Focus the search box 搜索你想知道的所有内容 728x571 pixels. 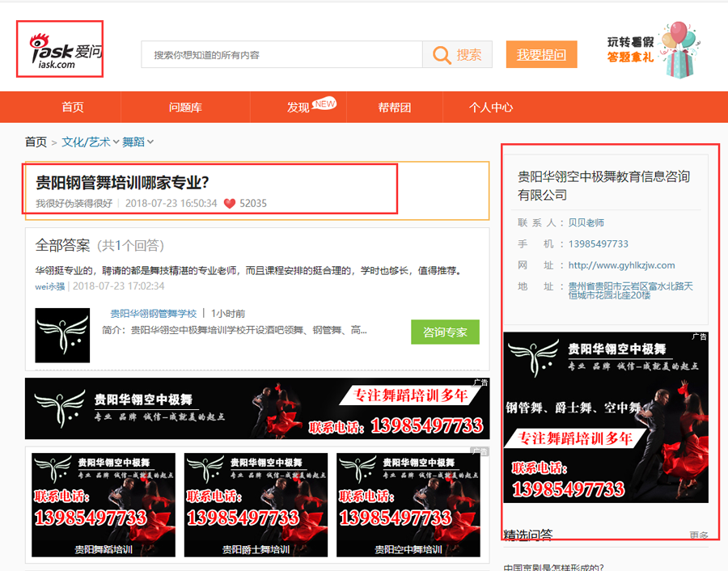(281, 55)
